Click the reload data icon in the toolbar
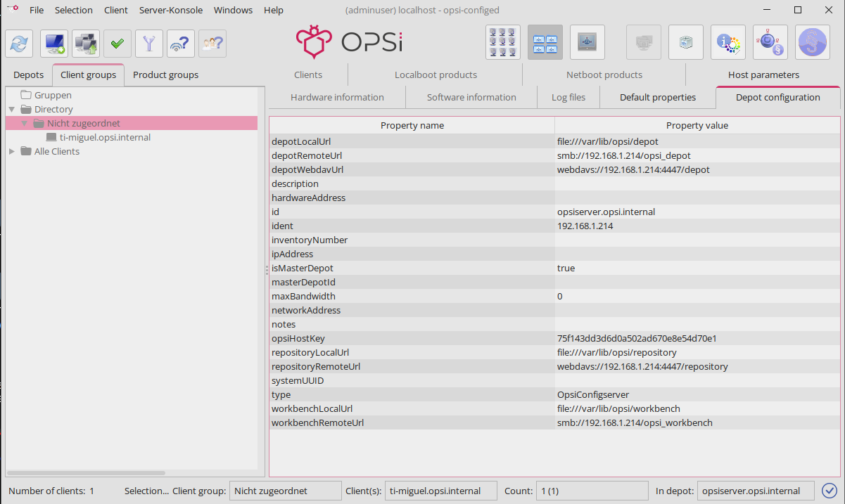This screenshot has height=504, width=845. tap(19, 43)
